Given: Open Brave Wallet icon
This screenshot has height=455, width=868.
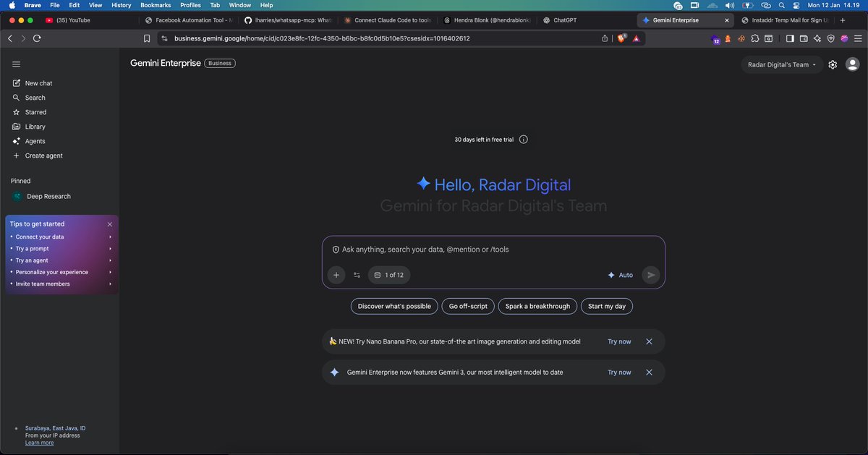Looking at the screenshot, I should pos(803,38).
